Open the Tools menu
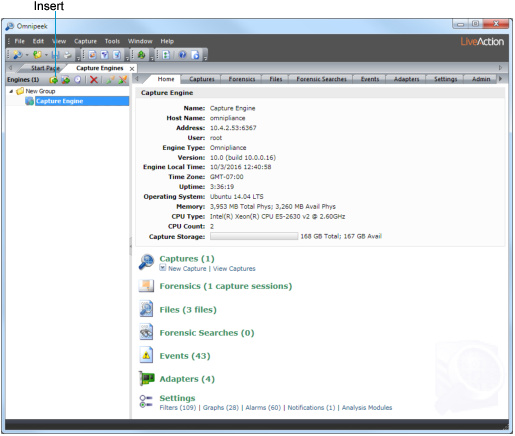This screenshot has height=436, width=515. point(112,41)
